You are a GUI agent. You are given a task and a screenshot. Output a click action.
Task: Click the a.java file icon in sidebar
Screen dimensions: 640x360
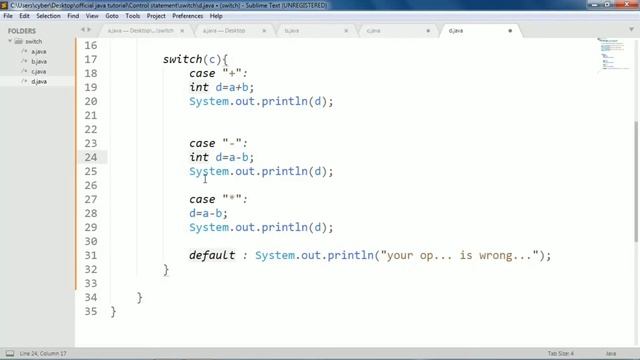(24, 51)
